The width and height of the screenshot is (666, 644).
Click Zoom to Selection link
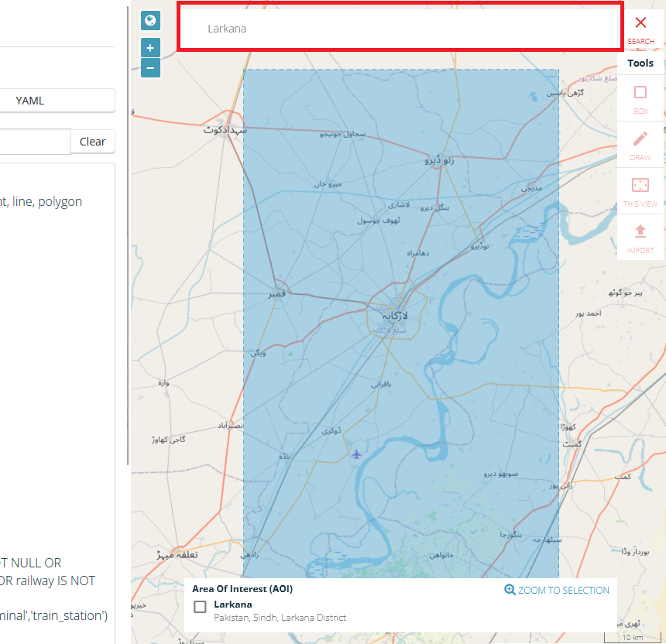(557, 590)
